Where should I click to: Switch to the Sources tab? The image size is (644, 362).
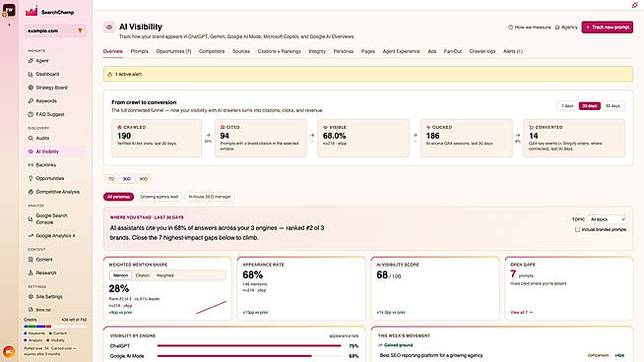pos(241,51)
